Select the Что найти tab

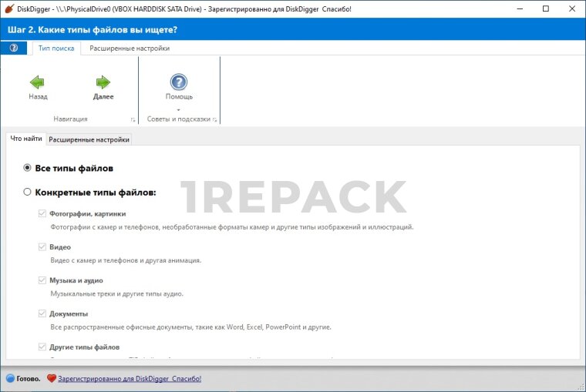coord(25,139)
